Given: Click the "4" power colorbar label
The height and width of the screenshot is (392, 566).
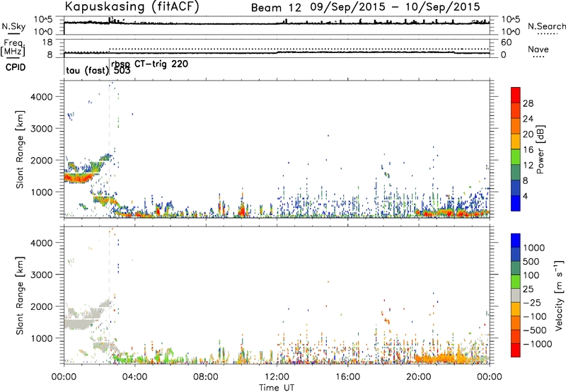Looking at the screenshot, I should click(526, 196).
